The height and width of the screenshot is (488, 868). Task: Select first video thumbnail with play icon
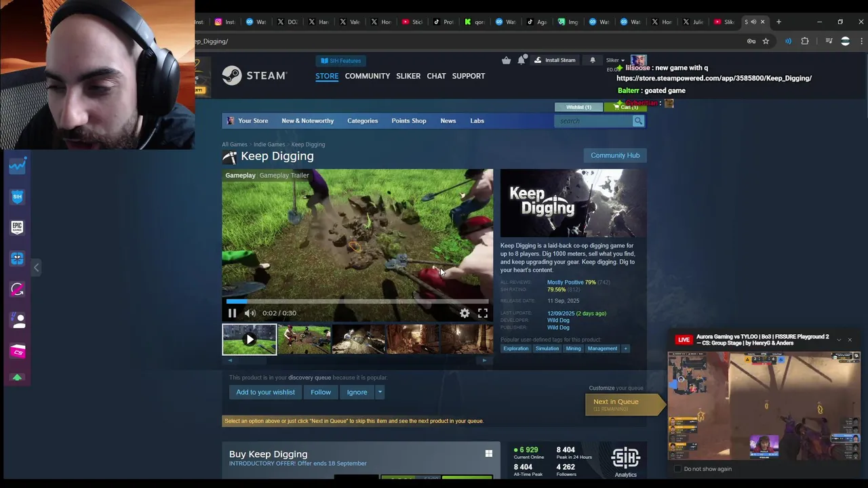tap(250, 340)
